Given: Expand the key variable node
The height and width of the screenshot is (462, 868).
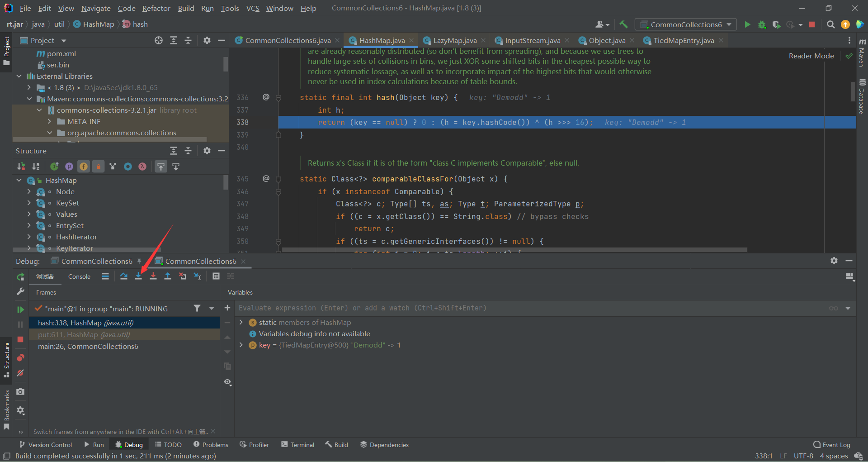Looking at the screenshot, I should (x=241, y=345).
